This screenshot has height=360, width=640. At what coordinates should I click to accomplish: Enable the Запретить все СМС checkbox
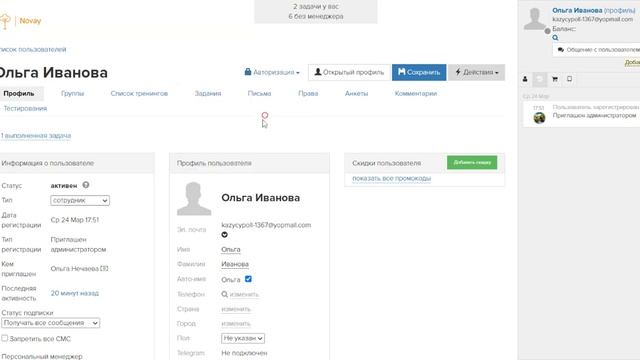[4, 338]
